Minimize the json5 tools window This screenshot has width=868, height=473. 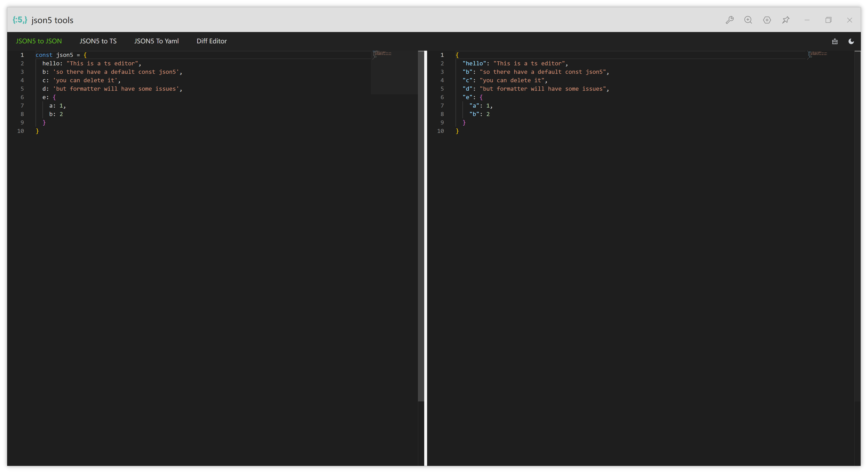point(807,20)
